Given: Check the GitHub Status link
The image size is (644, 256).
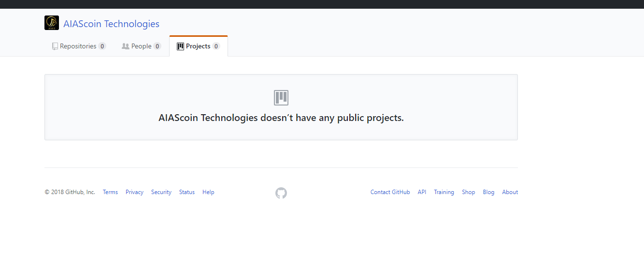Looking at the screenshot, I should coord(187,192).
